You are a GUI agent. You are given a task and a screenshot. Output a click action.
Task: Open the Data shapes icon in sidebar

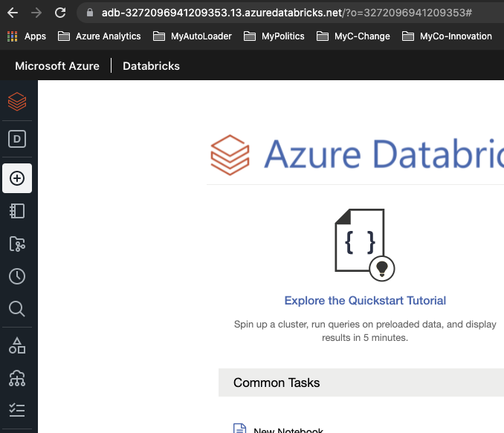click(17, 345)
